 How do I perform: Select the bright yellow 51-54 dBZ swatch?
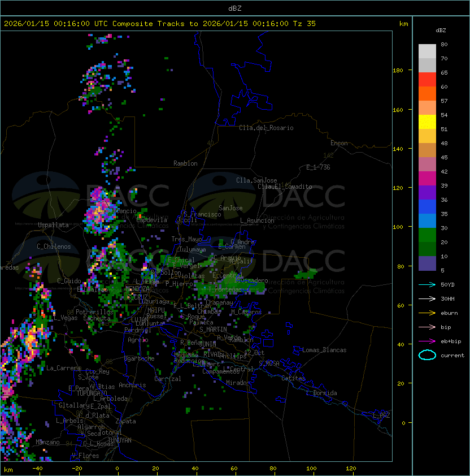427,122
